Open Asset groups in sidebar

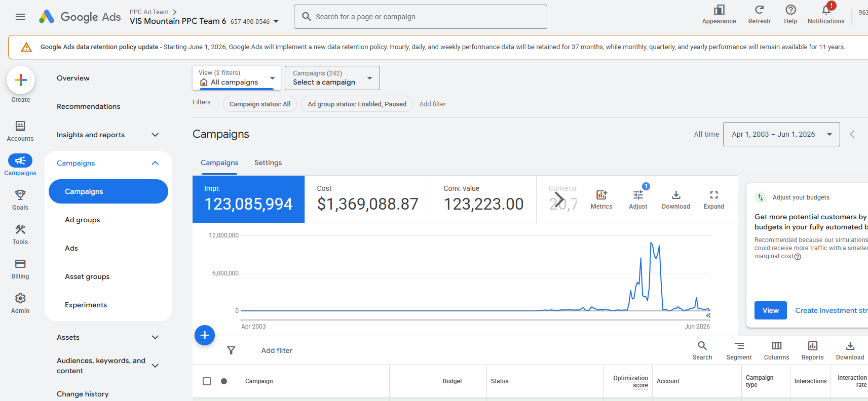pyautogui.click(x=87, y=276)
